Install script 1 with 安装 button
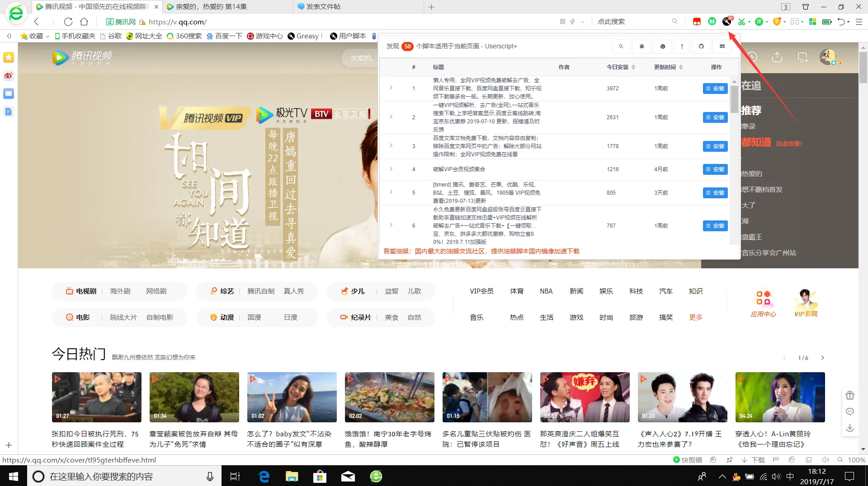Viewport: 868px width, 486px height. coord(715,89)
